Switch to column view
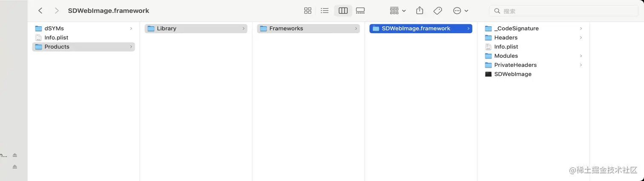Screen dimensions: 644x181 tap(343, 11)
